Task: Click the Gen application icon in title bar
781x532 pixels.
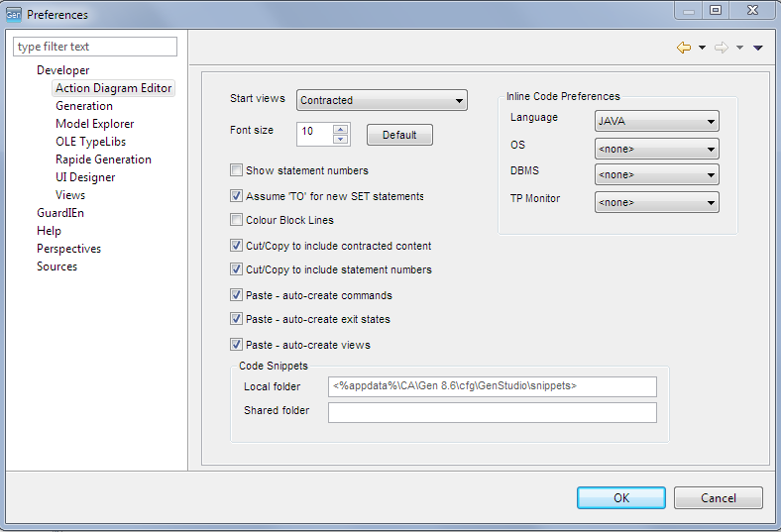Action: click(14, 15)
